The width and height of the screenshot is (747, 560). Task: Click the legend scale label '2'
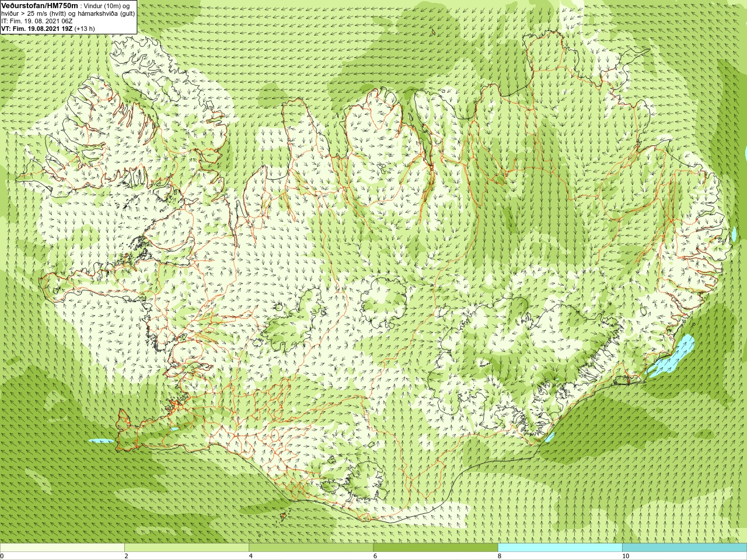point(127,556)
